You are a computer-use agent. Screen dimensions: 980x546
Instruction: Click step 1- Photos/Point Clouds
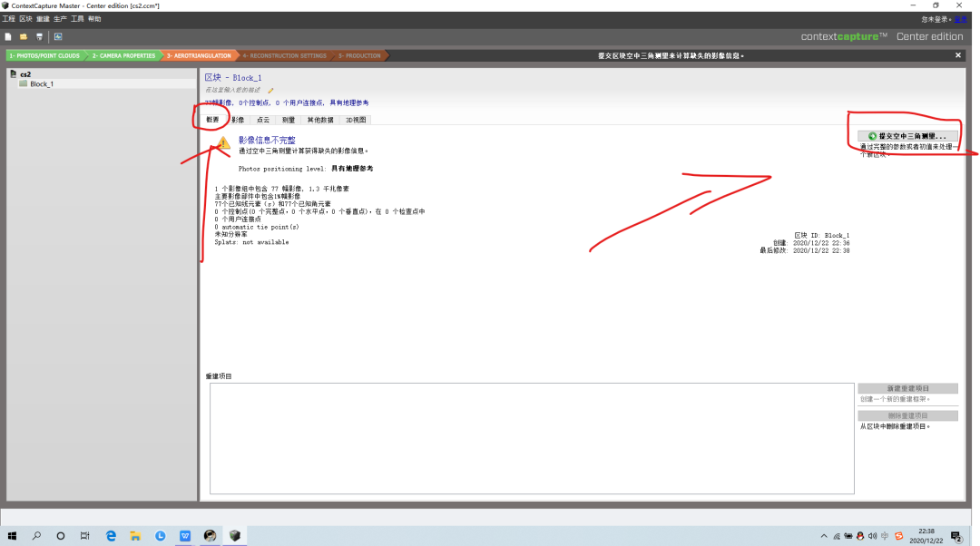click(45, 55)
